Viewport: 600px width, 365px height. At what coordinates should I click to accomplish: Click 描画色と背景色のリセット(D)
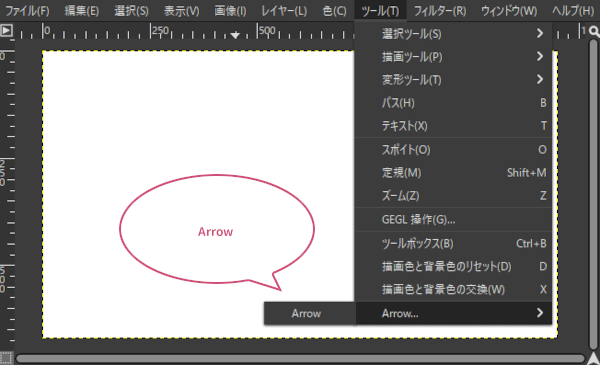click(x=453, y=266)
